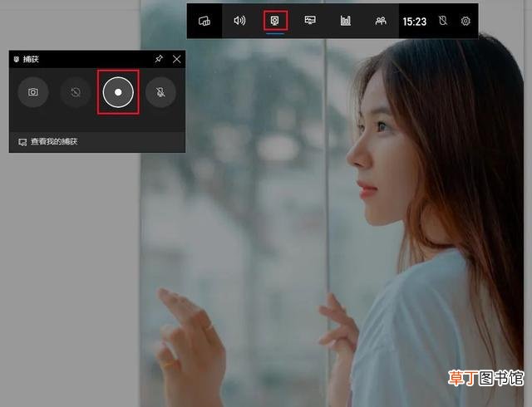Toggle microphone while recording

[160, 92]
